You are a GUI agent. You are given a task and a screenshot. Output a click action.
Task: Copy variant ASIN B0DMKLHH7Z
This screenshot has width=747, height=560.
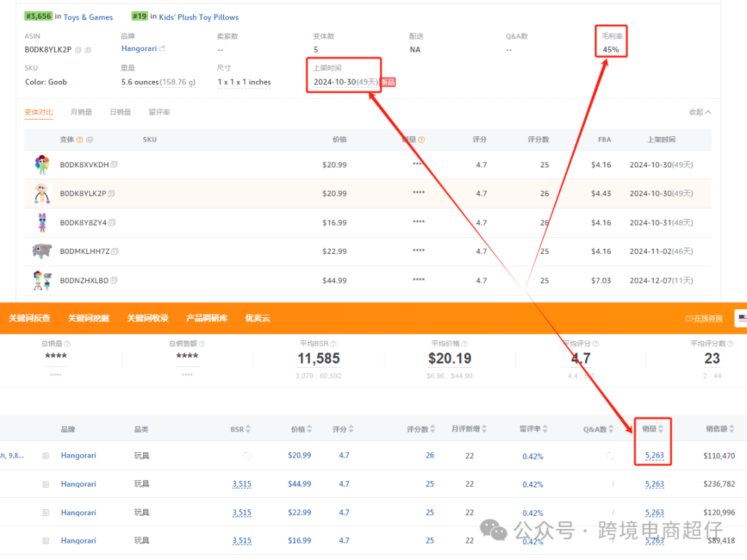point(115,252)
